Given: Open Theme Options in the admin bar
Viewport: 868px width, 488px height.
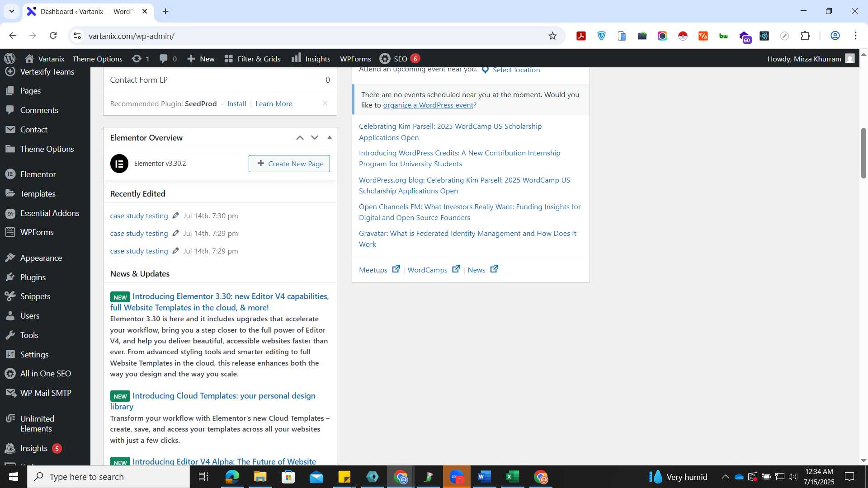Looking at the screenshot, I should 98,59.
